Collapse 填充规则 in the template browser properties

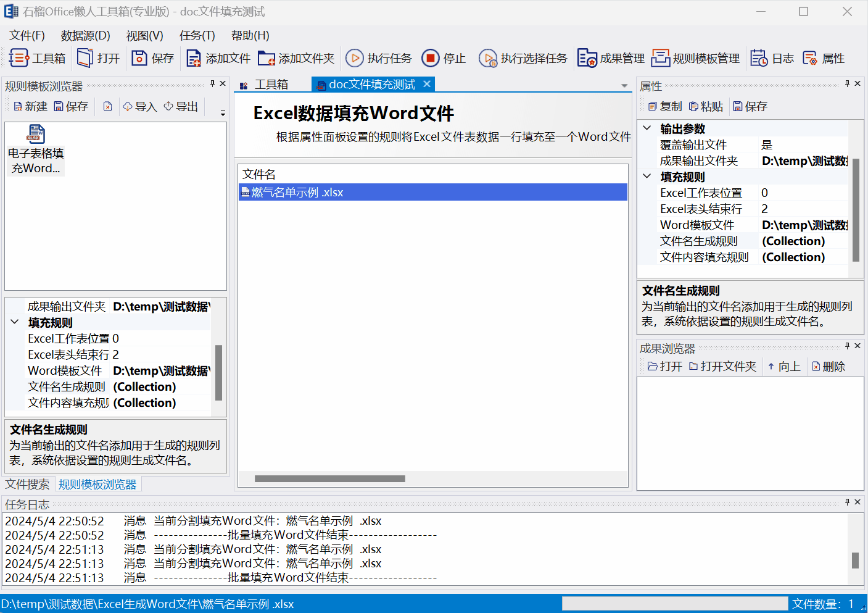[15, 322]
